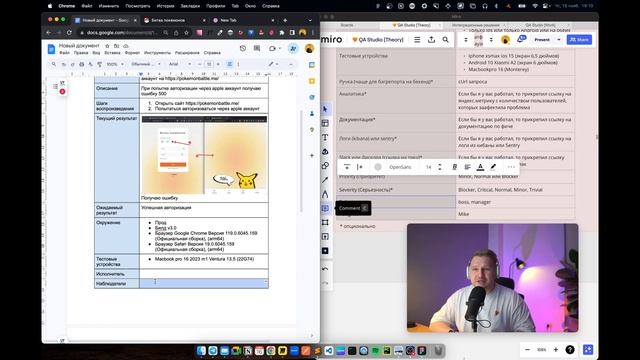
Task: Search menus with Docs toolbar magnifier
Action: pyautogui.click(x=53, y=64)
